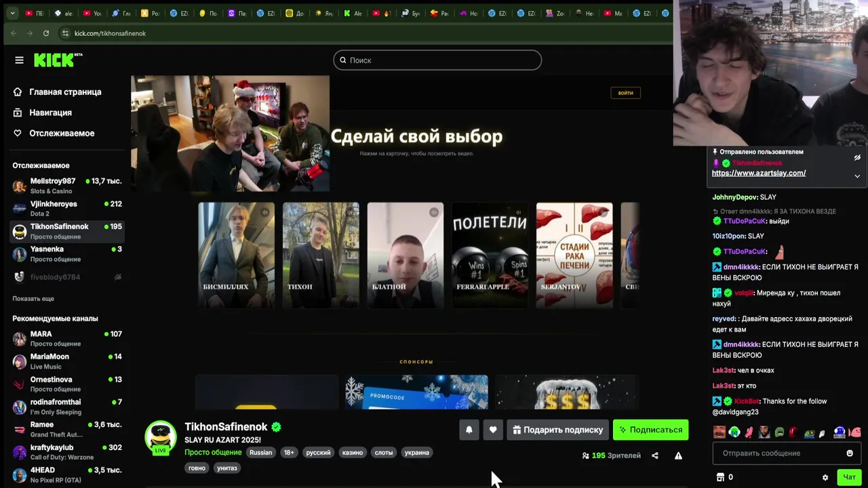868x488 pixels.
Task: Open Yasnenka channel in sidebar
Action: 67,253
